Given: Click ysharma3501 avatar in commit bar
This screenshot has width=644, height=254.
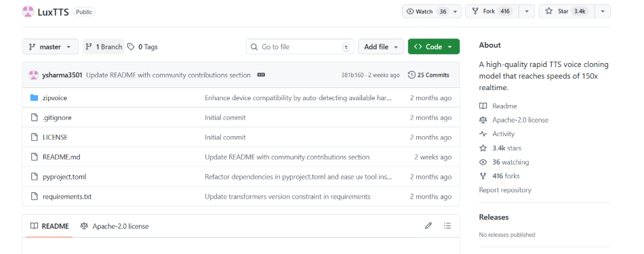Looking at the screenshot, I should (x=34, y=75).
